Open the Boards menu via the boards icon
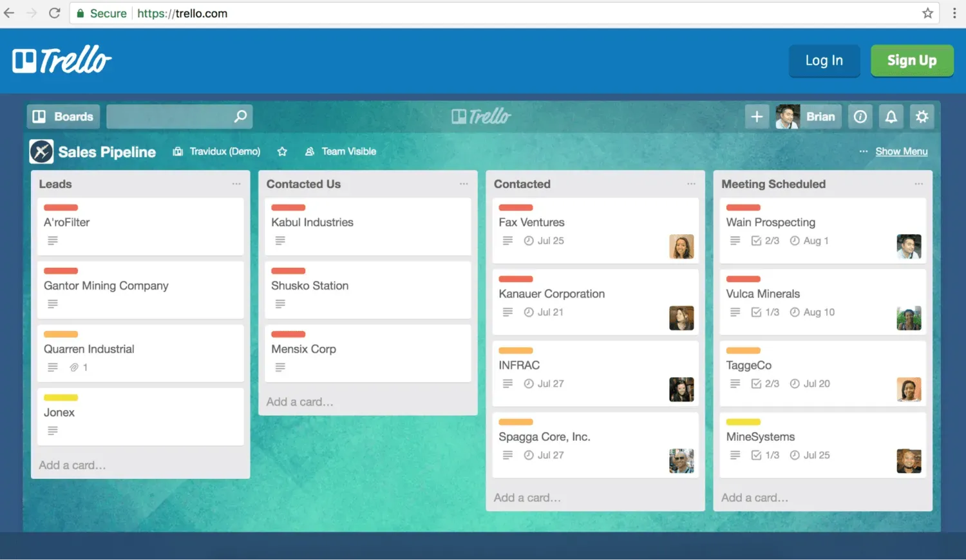Screen dimensions: 966x560 (39, 117)
